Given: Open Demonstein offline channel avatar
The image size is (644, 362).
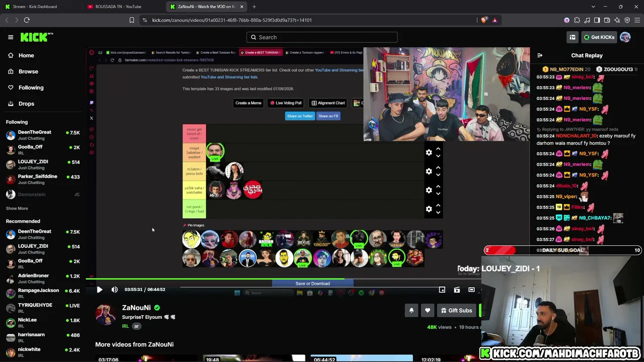Looking at the screenshot, I should pyautogui.click(x=11, y=195).
